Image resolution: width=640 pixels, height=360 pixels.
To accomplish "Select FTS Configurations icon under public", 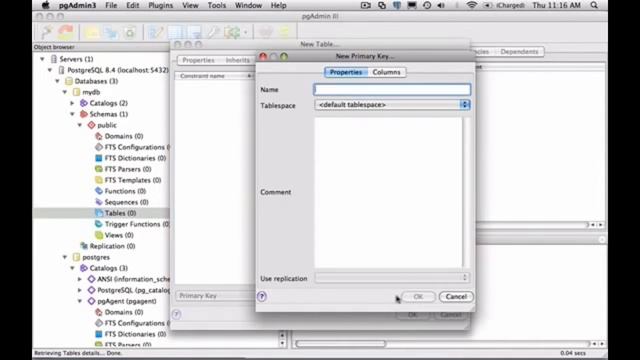I will (99, 147).
